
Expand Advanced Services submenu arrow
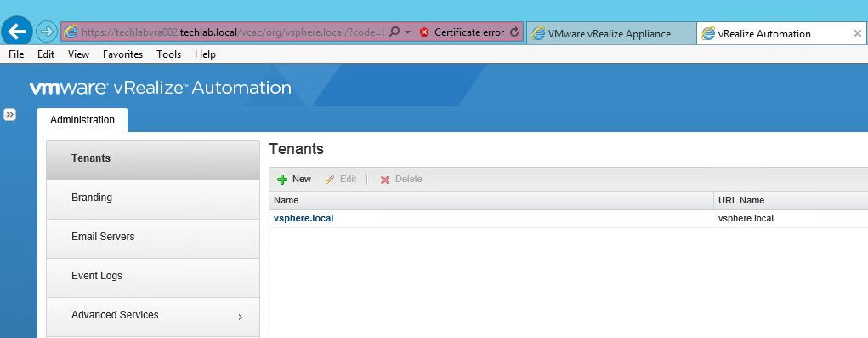click(x=241, y=317)
